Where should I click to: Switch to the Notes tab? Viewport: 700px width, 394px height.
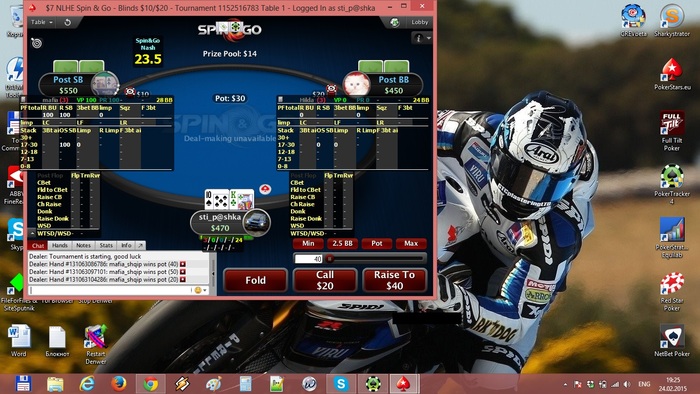tap(83, 245)
